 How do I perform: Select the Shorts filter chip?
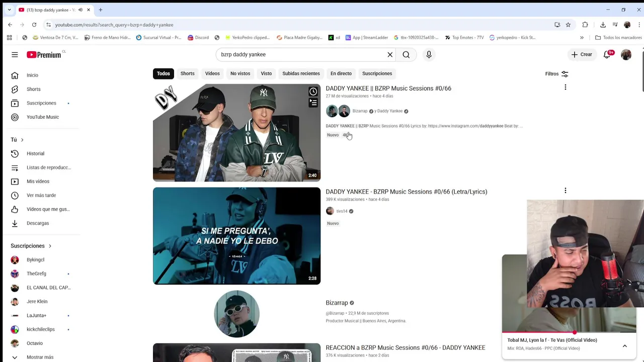[x=187, y=73]
